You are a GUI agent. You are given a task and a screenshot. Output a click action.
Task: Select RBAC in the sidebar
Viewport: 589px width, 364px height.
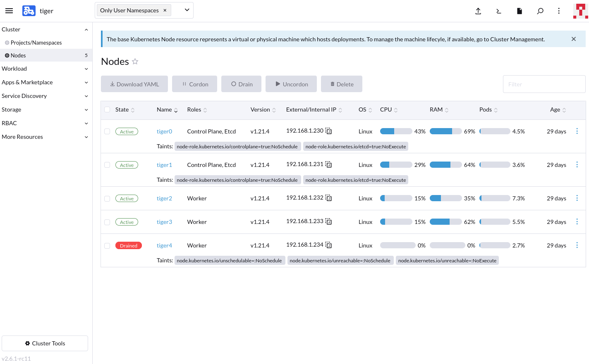tap(45, 123)
